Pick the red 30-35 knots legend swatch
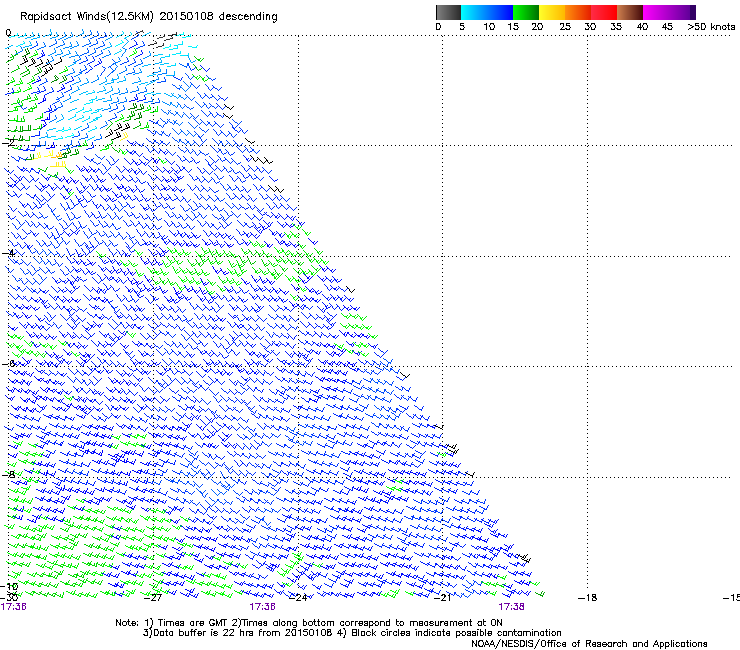Image resolution: width=740 pixels, height=650 pixels. click(604, 12)
